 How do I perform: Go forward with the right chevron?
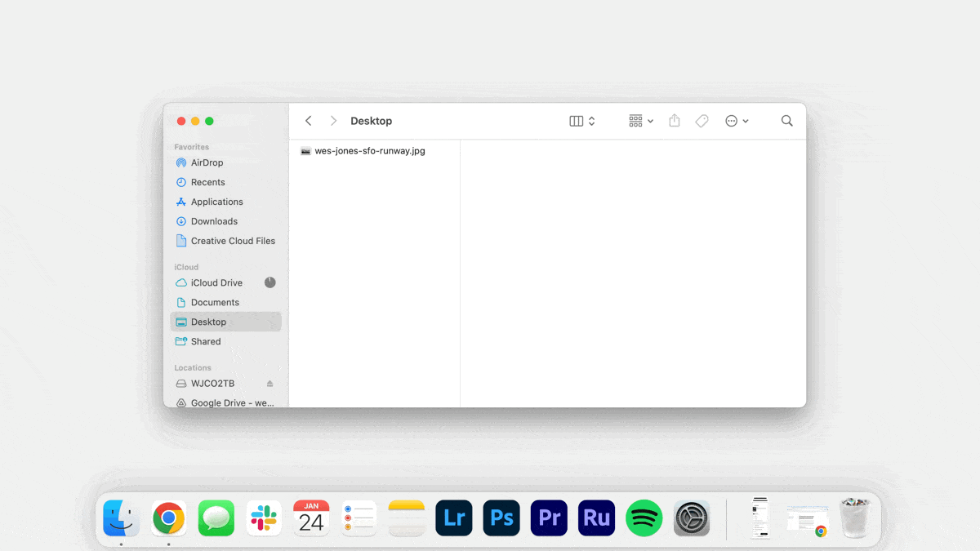333,121
